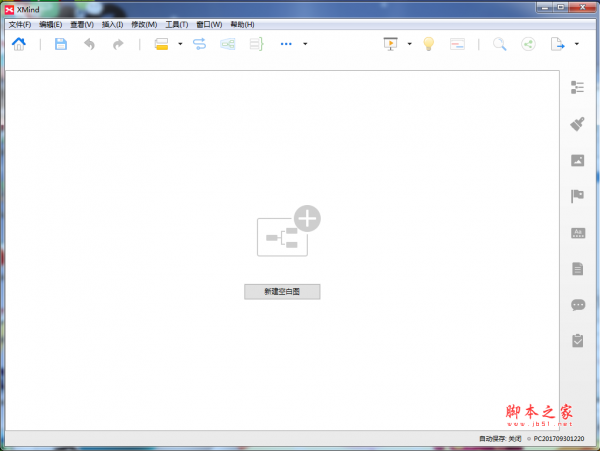Click the Redo arrow icon
The image size is (600, 451).
[118, 44]
